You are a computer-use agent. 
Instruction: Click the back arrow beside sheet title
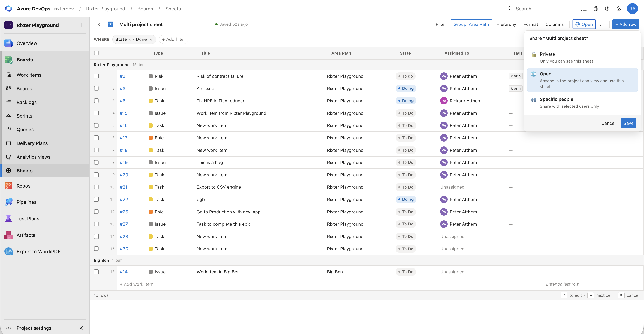click(x=99, y=24)
